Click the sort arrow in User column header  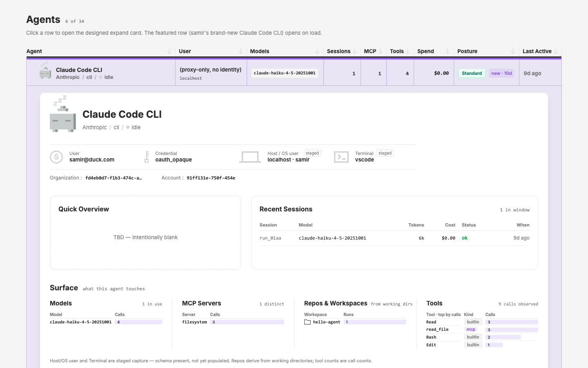241,51
